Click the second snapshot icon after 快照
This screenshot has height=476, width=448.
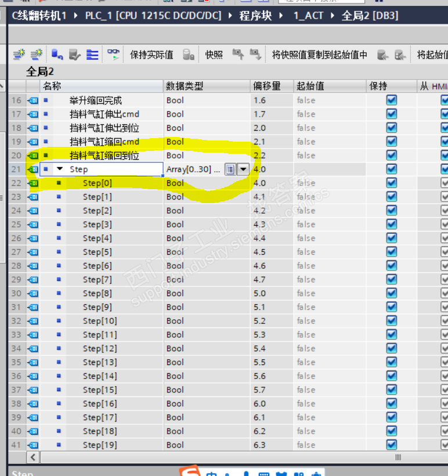[255, 55]
